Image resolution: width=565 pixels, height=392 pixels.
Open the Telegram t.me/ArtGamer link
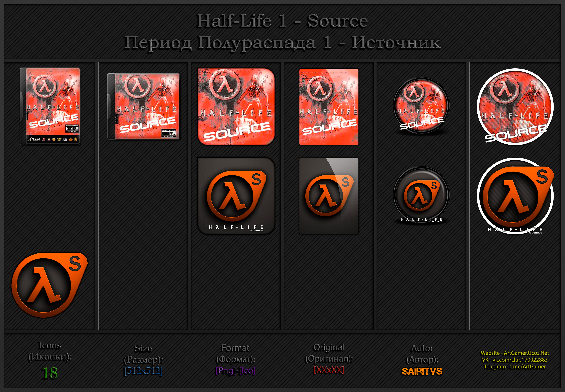pos(515,366)
